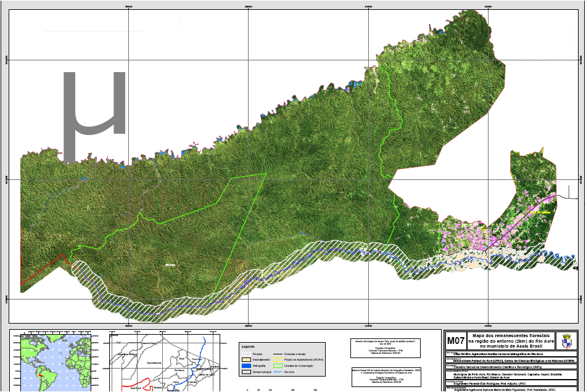The height and width of the screenshot is (392, 586).
Task: Click the Divisa municipal legend swatch
Action: [x=246, y=372]
